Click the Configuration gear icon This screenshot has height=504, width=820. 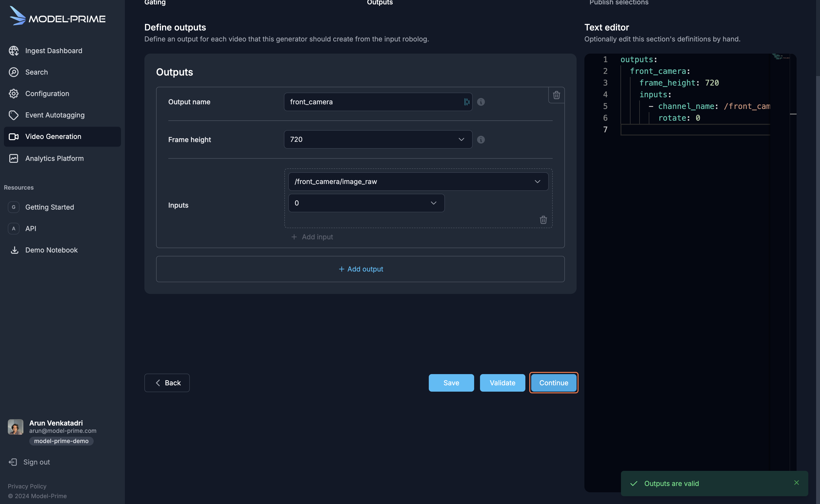[14, 94]
